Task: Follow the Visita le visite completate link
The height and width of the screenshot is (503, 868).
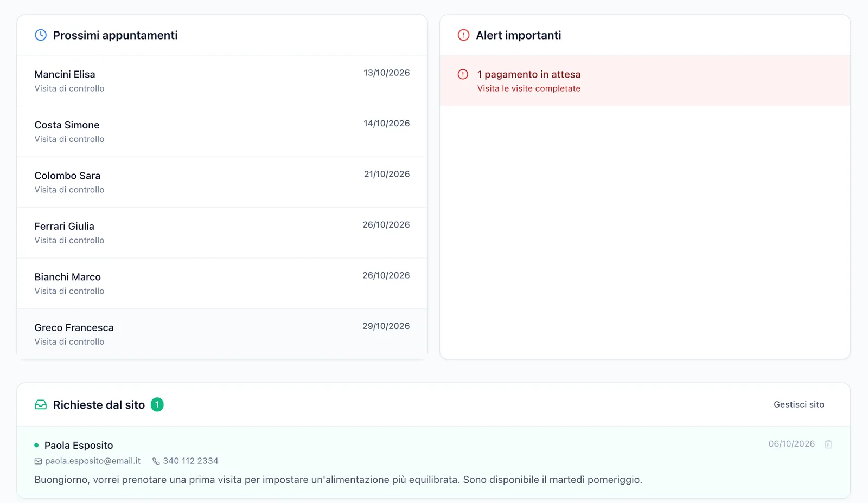Action: tap(528, 89)
